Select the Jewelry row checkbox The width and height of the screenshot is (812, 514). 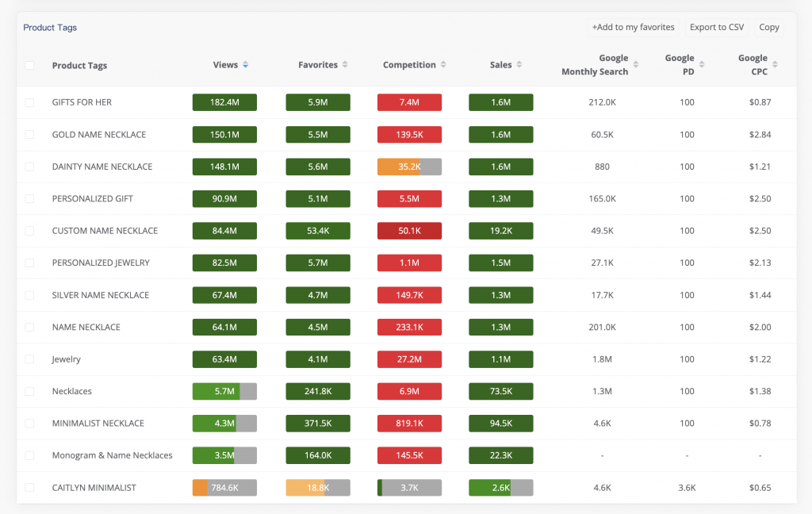click(29, 359)
